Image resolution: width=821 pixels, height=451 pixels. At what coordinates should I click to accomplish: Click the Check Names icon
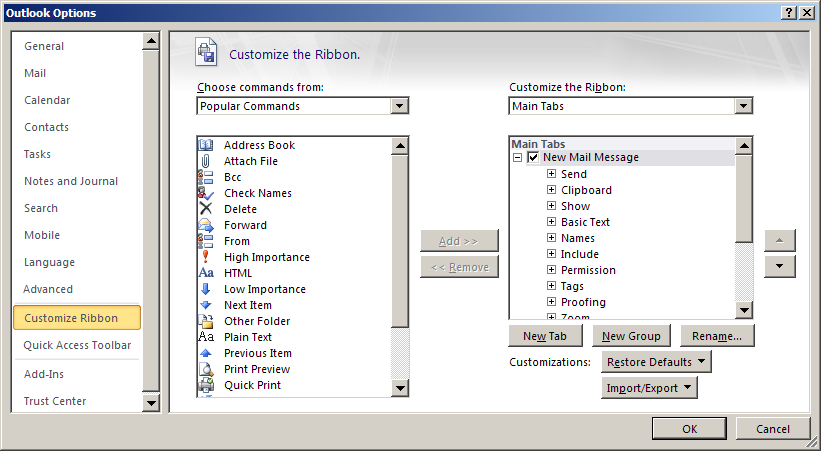point(206,193)
